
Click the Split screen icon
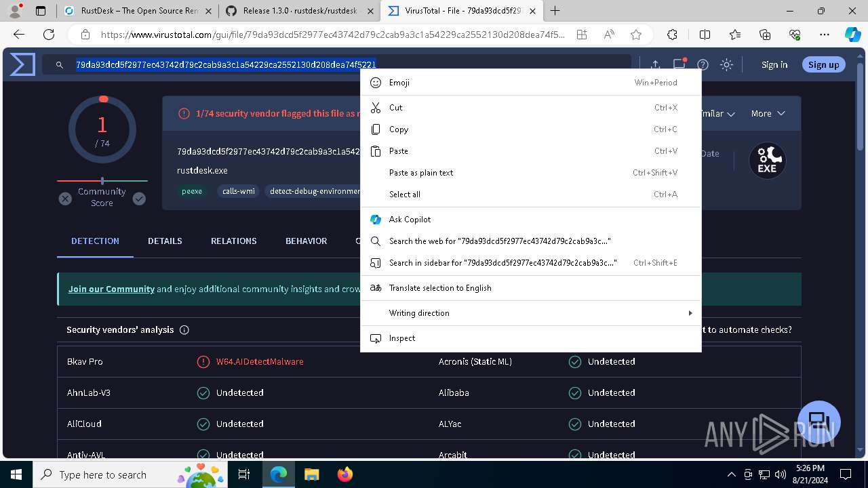click(x=705, y=35)
